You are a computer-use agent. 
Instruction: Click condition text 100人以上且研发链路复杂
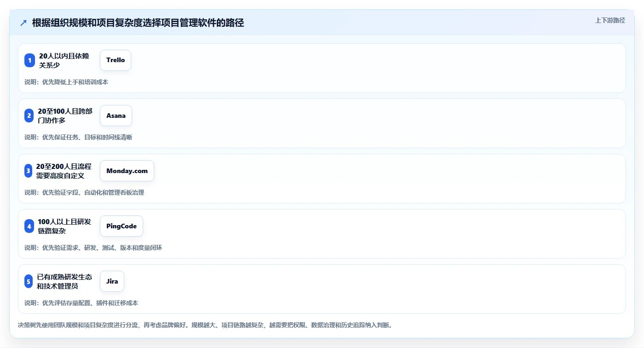coord(64,226)
